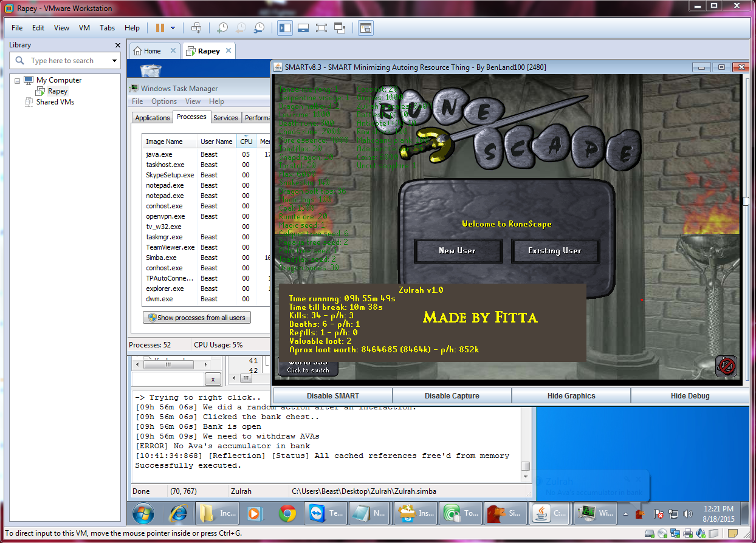Open the Notepad taskbar button

tap(370, 513)
